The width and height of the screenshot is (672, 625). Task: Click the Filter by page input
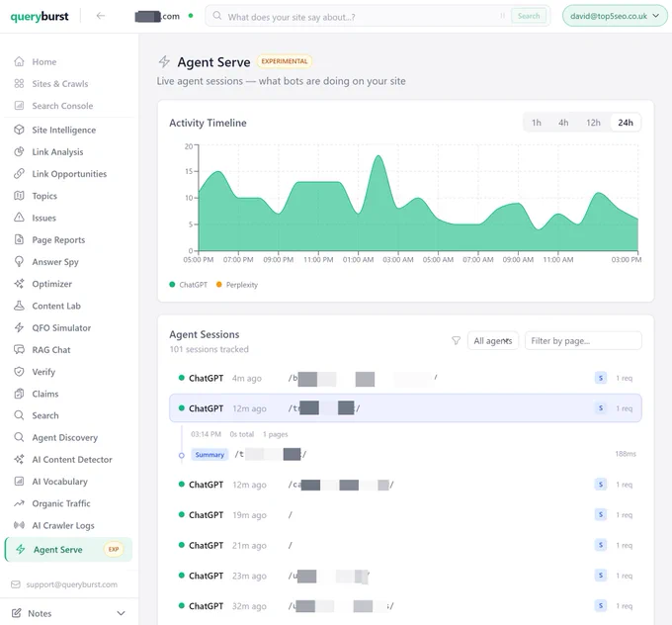click(583, 340)
